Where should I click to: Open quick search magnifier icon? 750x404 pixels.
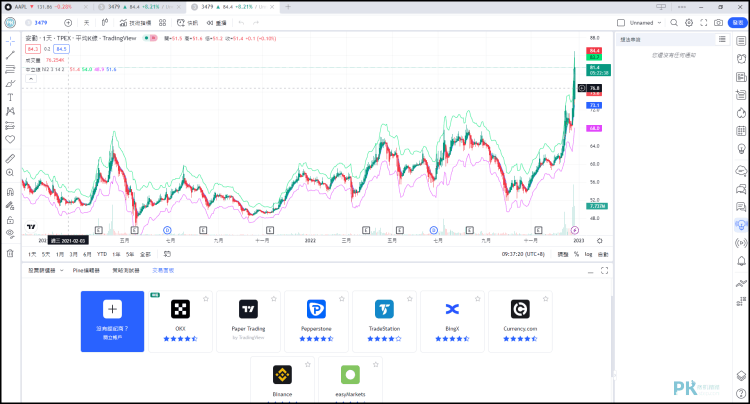(674, 22)
